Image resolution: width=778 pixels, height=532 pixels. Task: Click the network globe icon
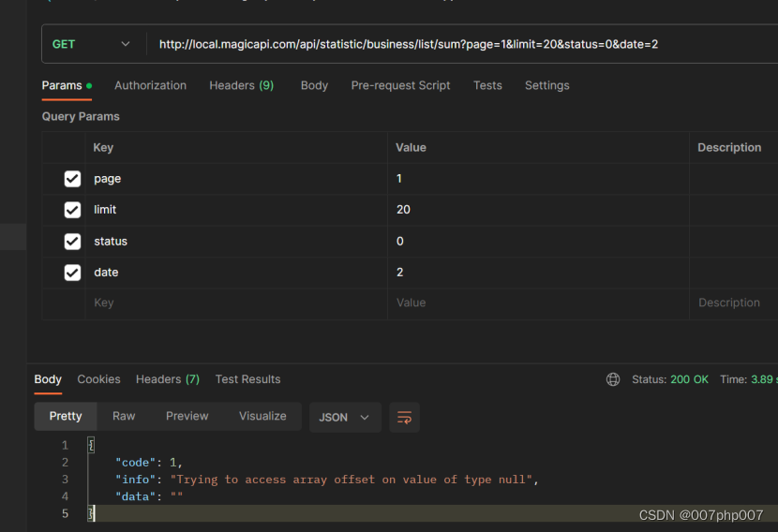[x=613, y=379]
